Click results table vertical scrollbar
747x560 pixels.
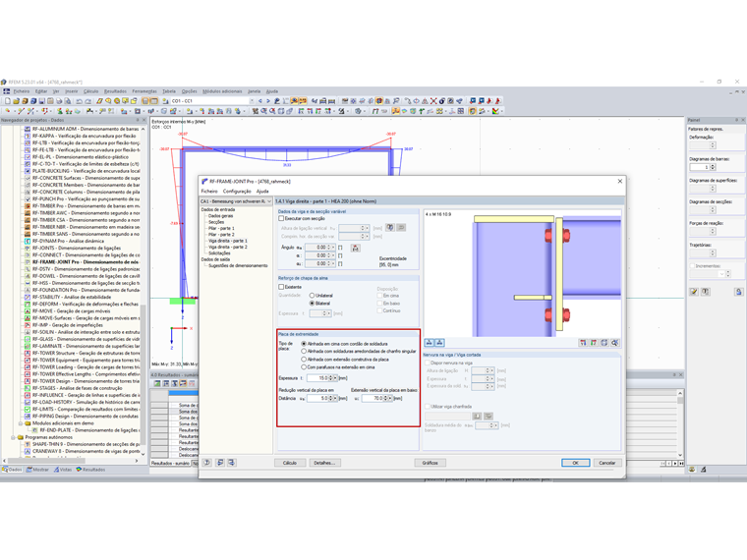680,423
